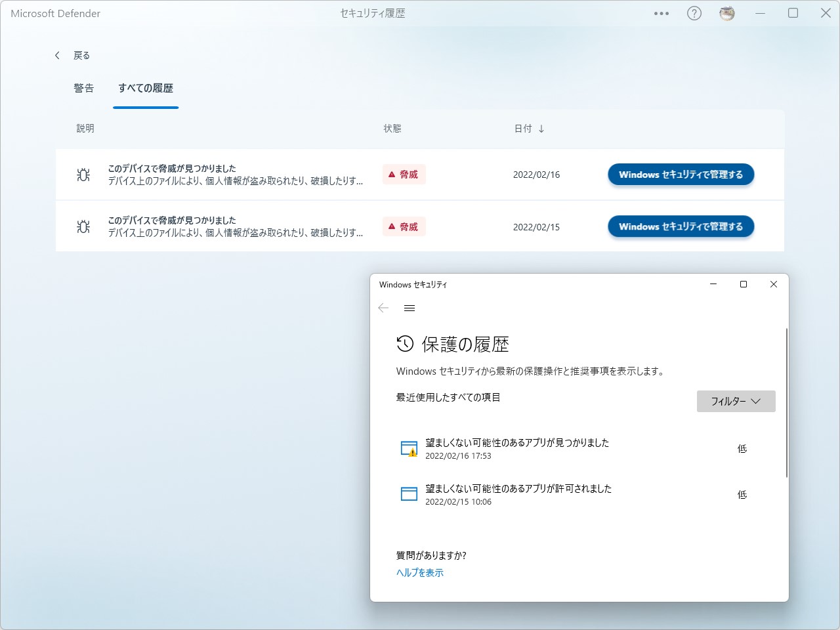Click the 脅威 status badge dated 2022/02/16
The height and width of the screenshot is (630, 840).
coord(404,175)
